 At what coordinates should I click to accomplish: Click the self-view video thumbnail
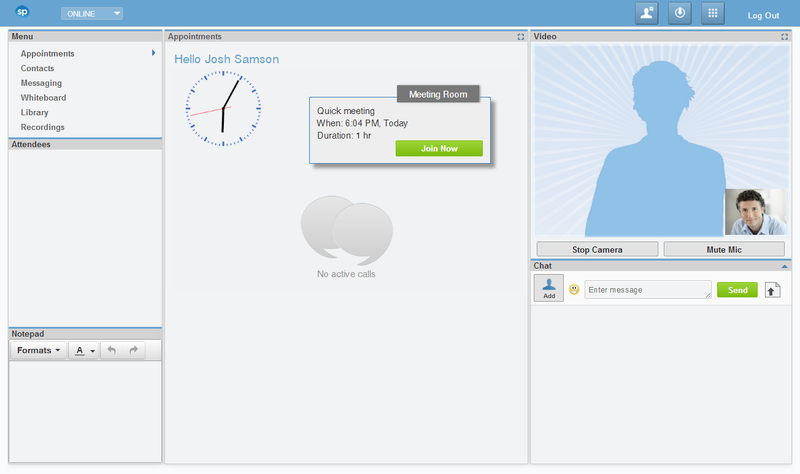pos(756,212)
